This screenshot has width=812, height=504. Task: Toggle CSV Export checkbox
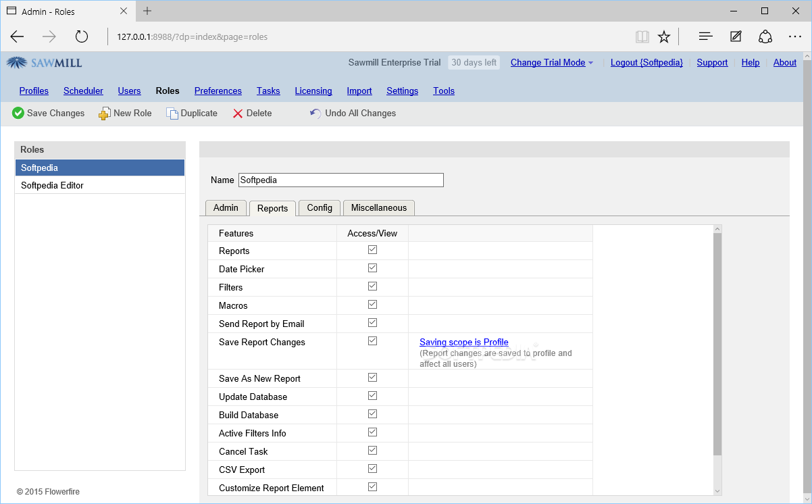(372, 469)
